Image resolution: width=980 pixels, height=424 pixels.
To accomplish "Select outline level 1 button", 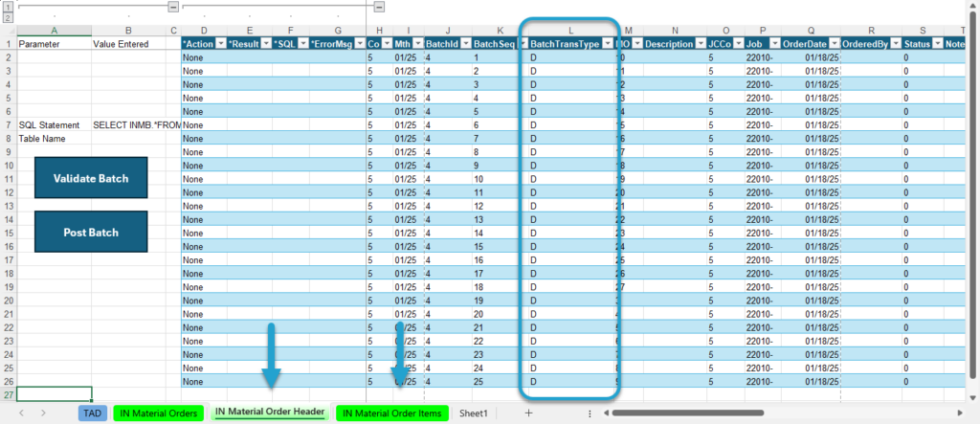I will (x=8, y=8).
